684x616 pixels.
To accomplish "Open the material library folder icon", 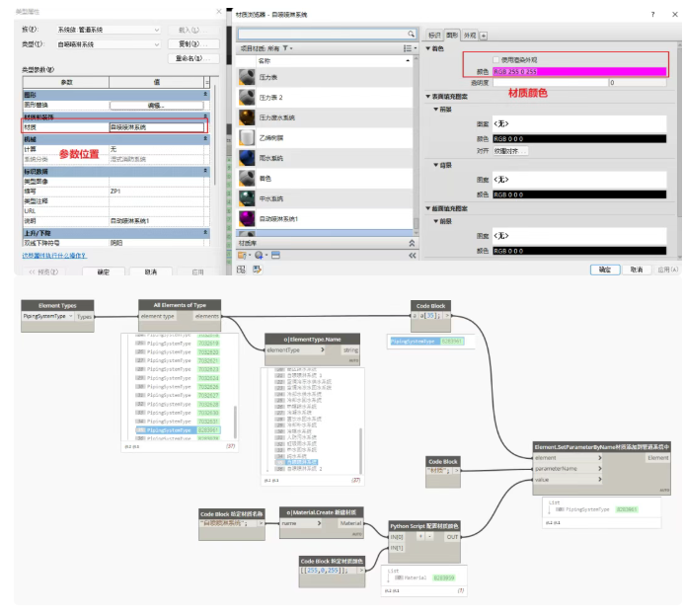I will (243, 256).
